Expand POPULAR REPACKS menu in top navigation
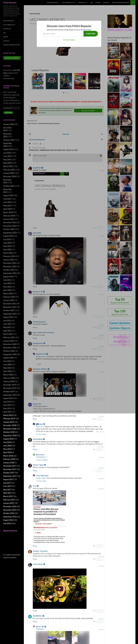Viewport: 138px width, 644px height. point(53,2)
